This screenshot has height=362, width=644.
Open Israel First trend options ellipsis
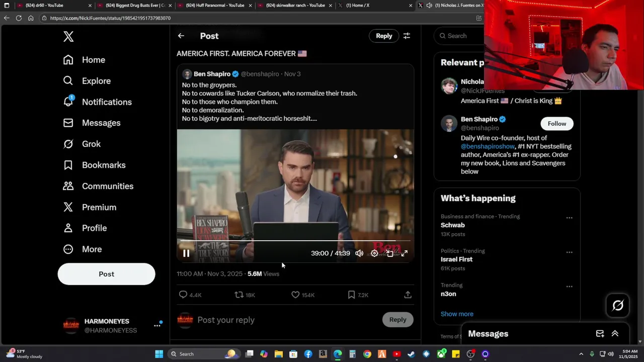point(569,252)
